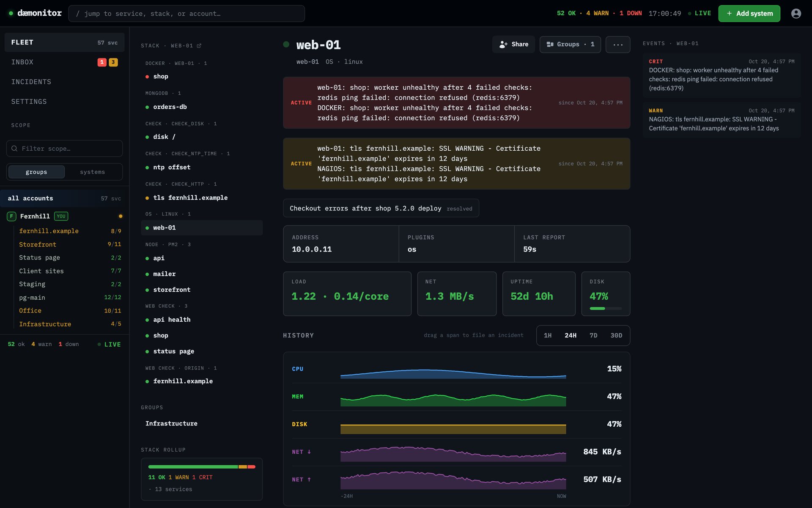Switch scope view to groups

pos(36,172)
